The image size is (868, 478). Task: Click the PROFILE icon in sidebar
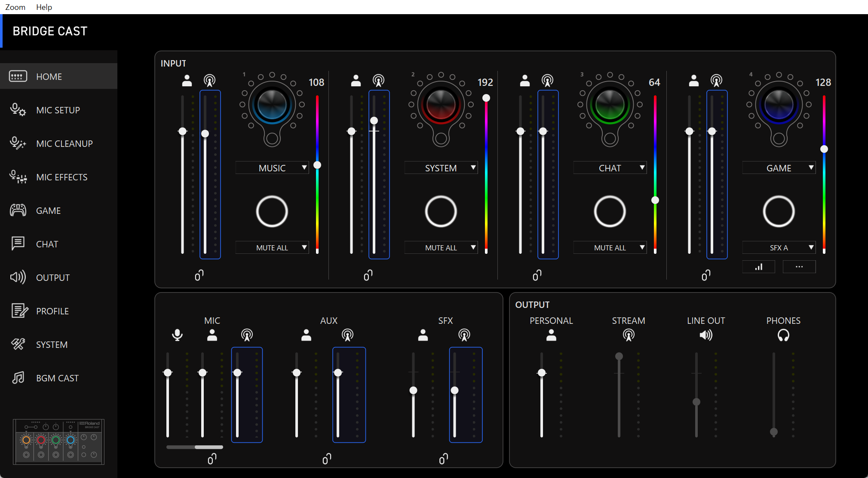tap(19, 311)
